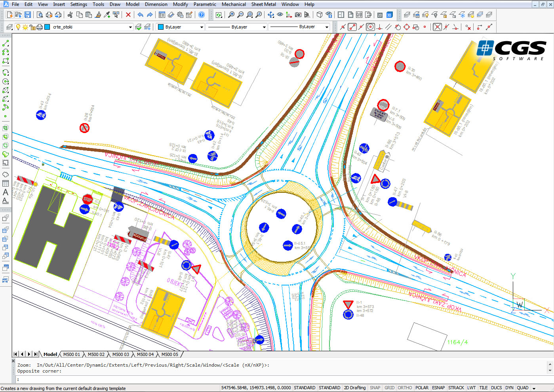Viewport: 554px width, 392px height.
Task: Select the Line draw tool
Action: pos(6,43)
